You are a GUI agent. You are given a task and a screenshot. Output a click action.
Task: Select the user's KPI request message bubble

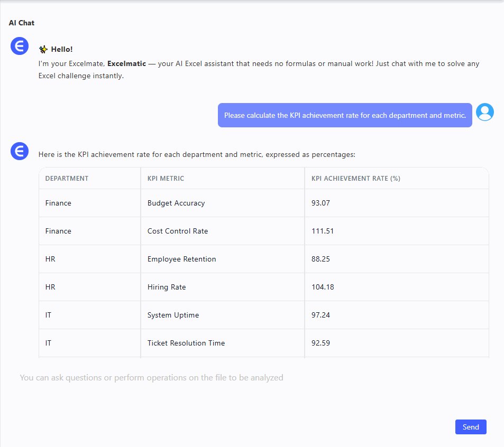click(345, 115)
